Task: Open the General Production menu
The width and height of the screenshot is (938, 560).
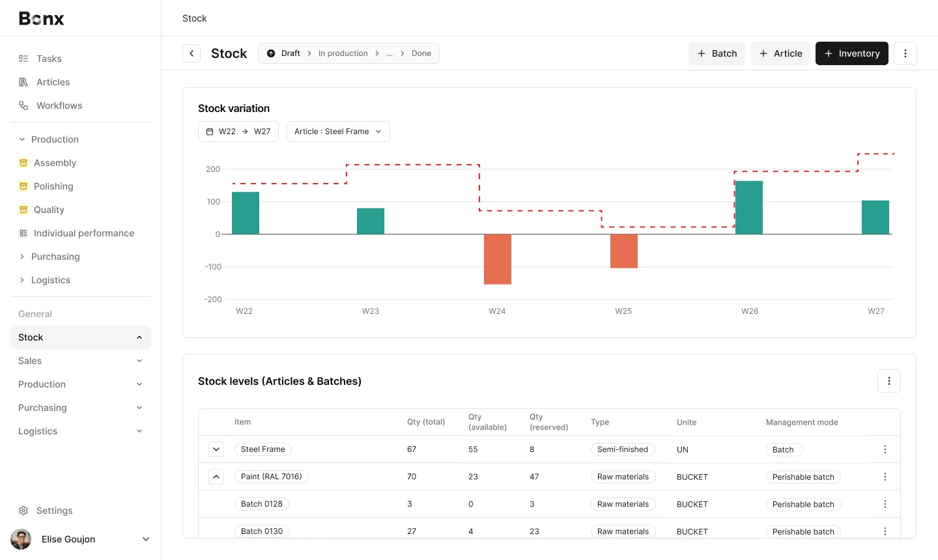Action: click(81, 384)
